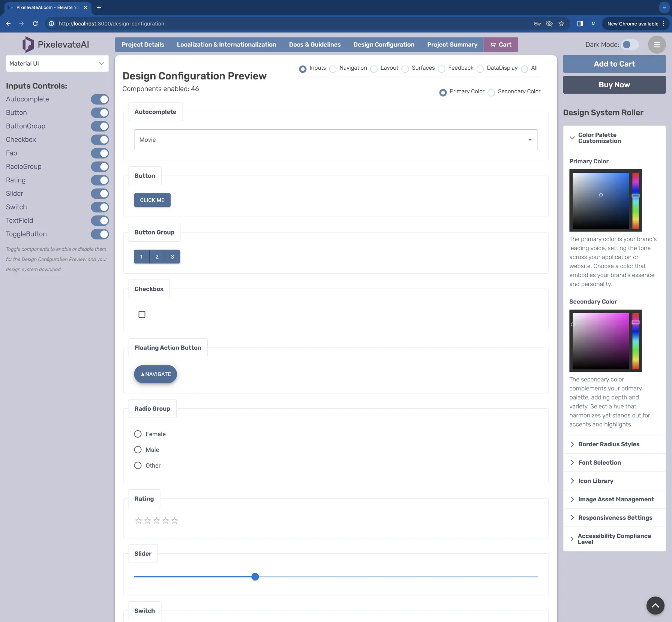672x622 pixels.
Task: Toggle Dark Mode switch
Action: (x=630, y=45)
